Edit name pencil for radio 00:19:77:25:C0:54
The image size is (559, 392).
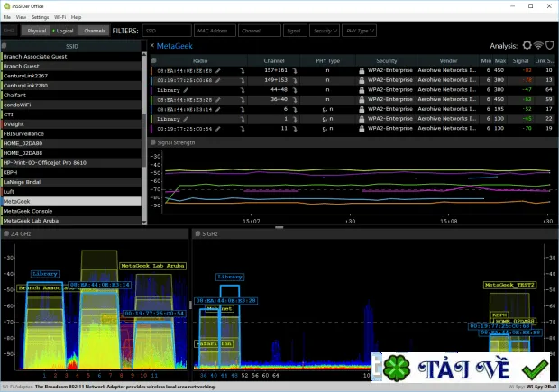click(x=218, y=129)
